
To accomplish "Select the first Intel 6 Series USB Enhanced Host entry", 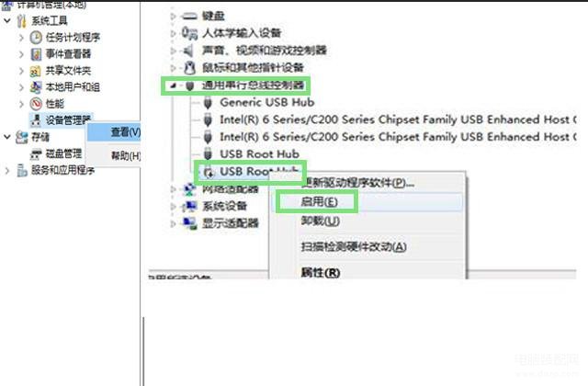I will pyautogui.click(x=398, y=119).
